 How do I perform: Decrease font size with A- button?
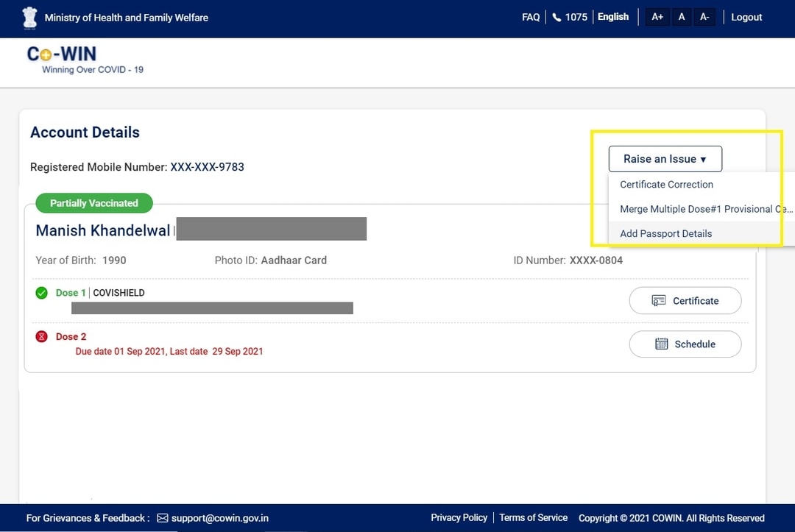[x=704, y=17]
